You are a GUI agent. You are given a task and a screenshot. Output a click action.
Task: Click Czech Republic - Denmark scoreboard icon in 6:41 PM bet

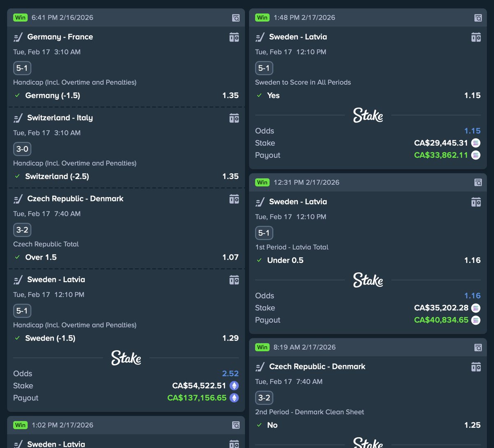(x=234, y=199)
